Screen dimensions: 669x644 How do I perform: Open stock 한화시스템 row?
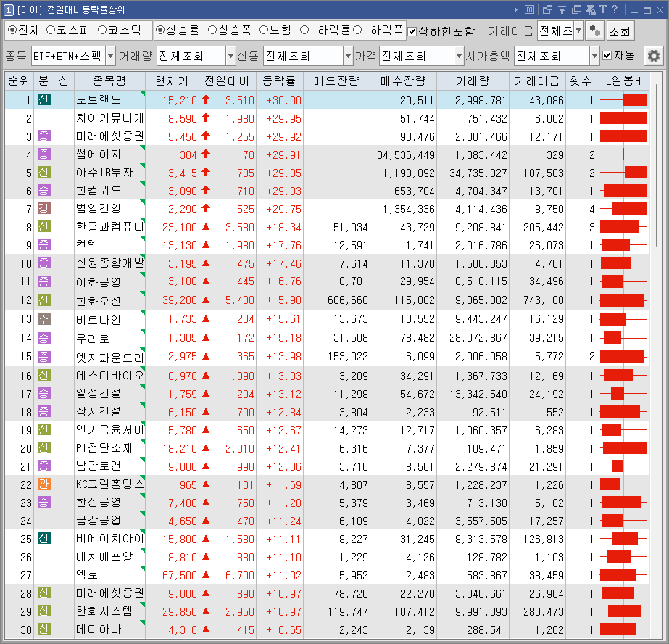coord(327,611)
